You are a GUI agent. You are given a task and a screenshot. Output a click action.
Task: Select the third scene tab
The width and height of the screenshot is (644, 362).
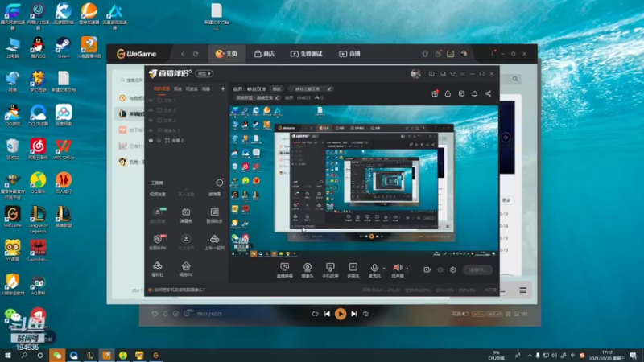coord(192,88)
